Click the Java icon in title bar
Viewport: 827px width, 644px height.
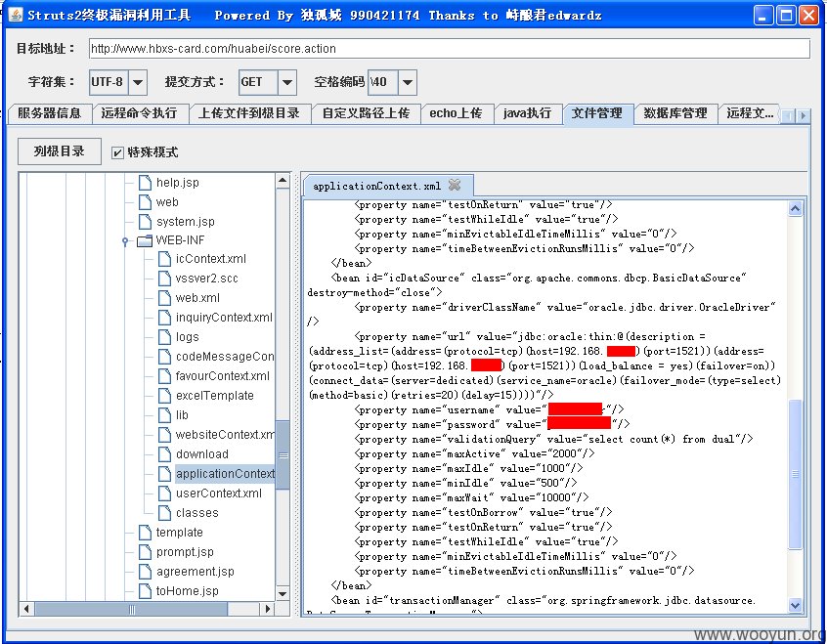point(16,15)
